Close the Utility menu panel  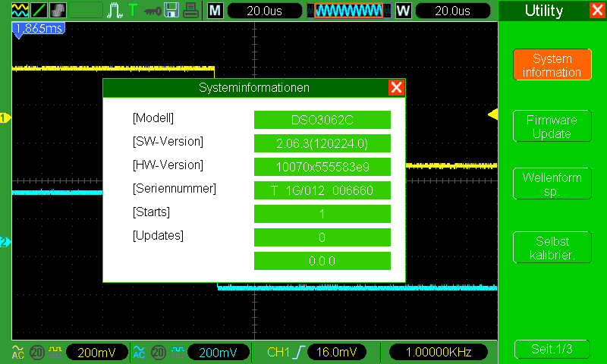pyautogui.click(x=597, y=10)
